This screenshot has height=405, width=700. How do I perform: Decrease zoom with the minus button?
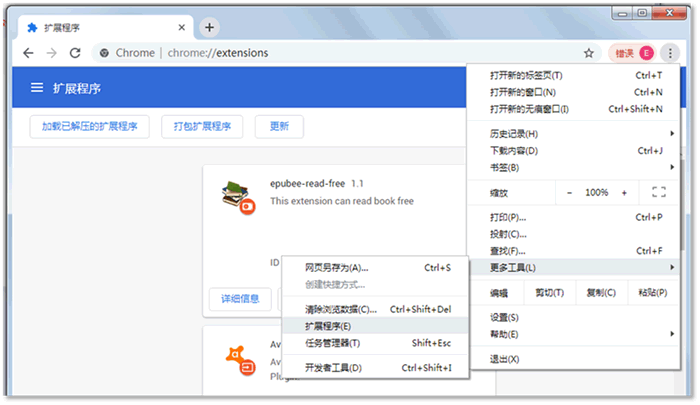coord(569,193)
